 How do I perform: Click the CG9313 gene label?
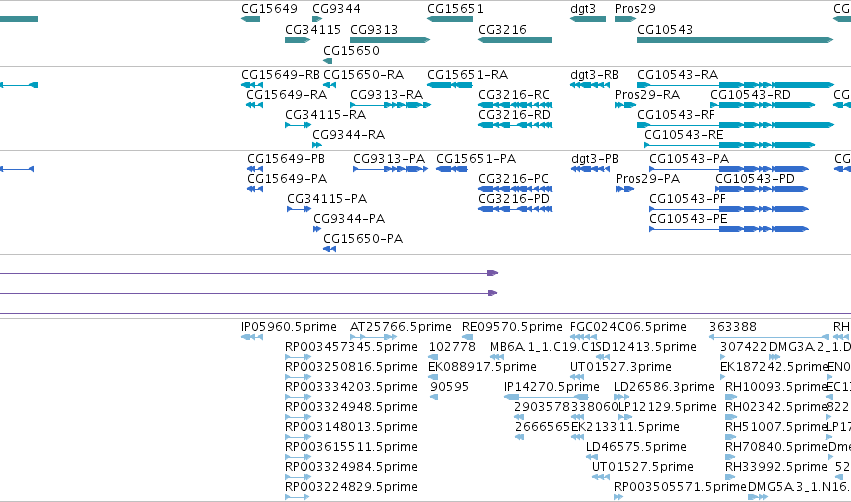click(374, 29)
